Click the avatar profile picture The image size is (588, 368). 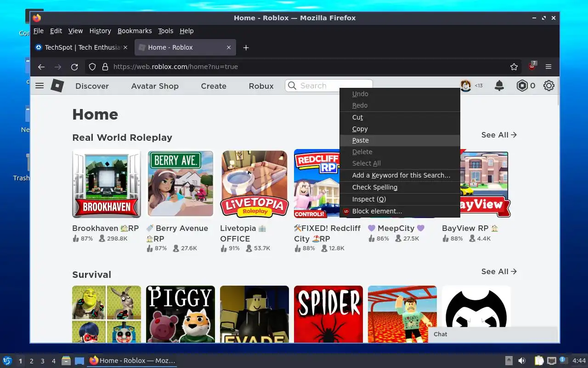466,86
